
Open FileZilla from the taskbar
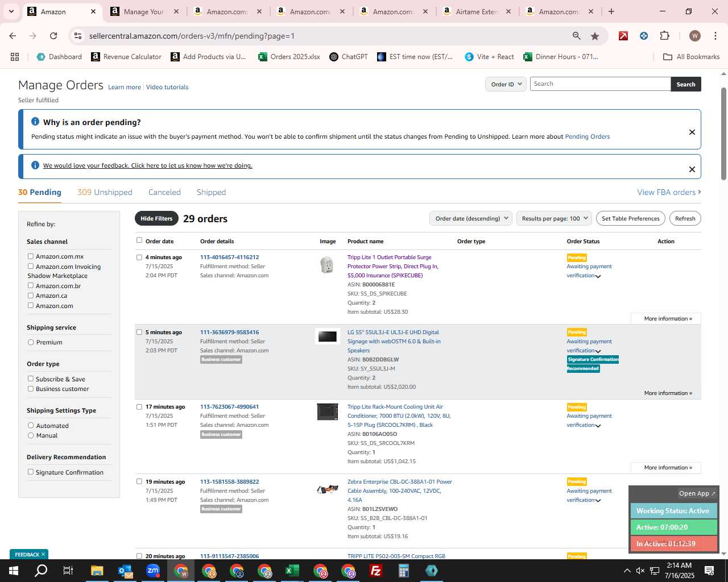tap(376, 571)
